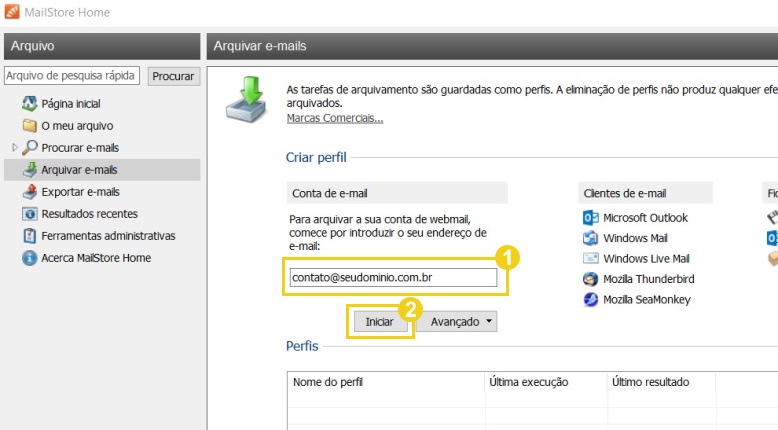
Task: Click the Windows Mail icon
Action: pos(590,238)
